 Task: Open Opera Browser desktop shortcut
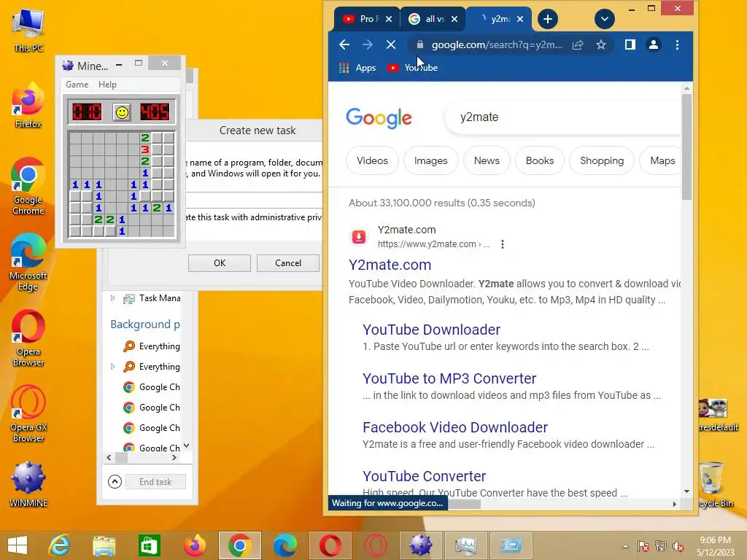28,338
